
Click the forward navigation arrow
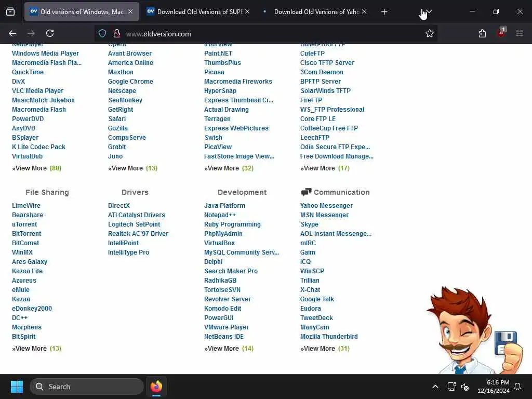point(31,33)
